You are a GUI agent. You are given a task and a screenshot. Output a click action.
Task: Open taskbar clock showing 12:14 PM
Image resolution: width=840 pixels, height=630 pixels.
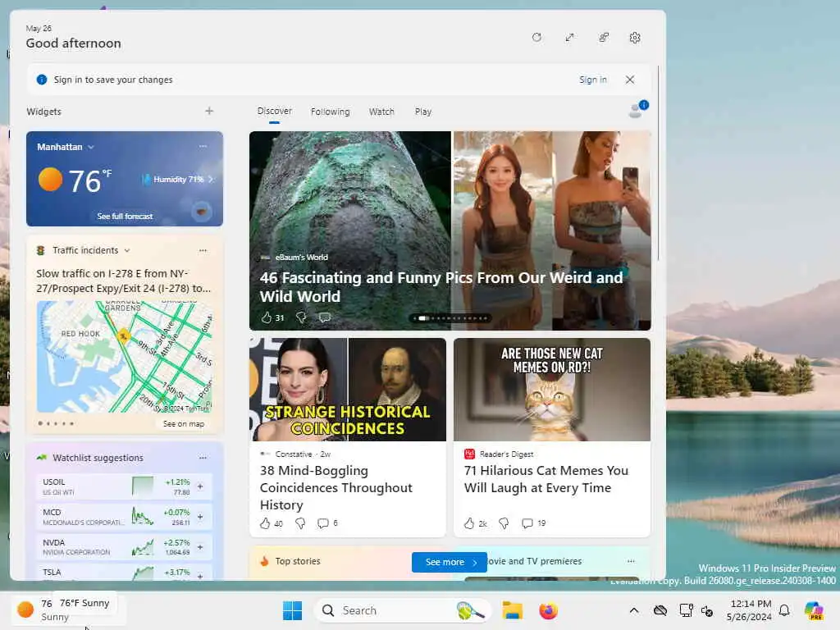tap(750, 610)
